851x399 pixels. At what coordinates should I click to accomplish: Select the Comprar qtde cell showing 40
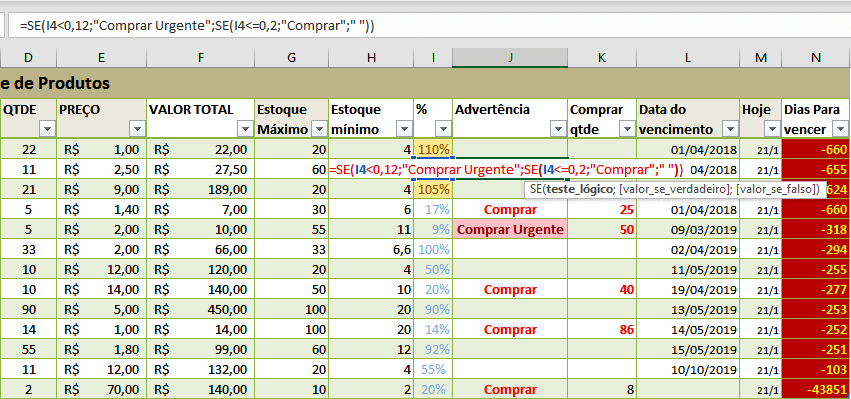point(602,289)
